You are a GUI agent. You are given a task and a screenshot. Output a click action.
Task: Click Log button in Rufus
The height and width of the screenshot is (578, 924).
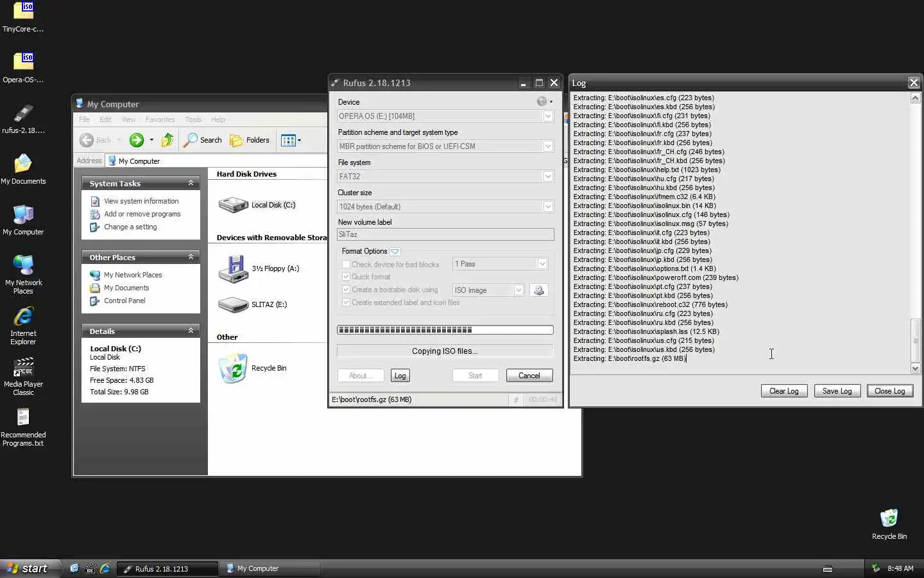pyautogui.click(x=400, y=376)
